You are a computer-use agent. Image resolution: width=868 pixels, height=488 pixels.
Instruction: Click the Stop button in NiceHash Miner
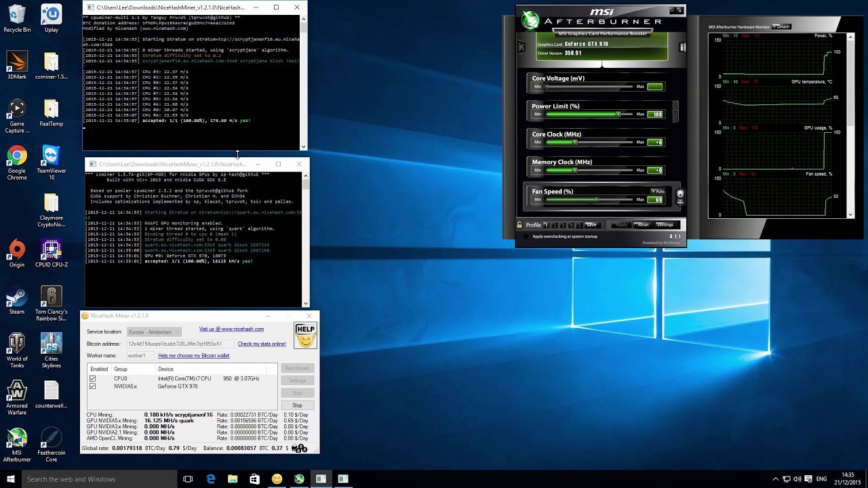297,405
